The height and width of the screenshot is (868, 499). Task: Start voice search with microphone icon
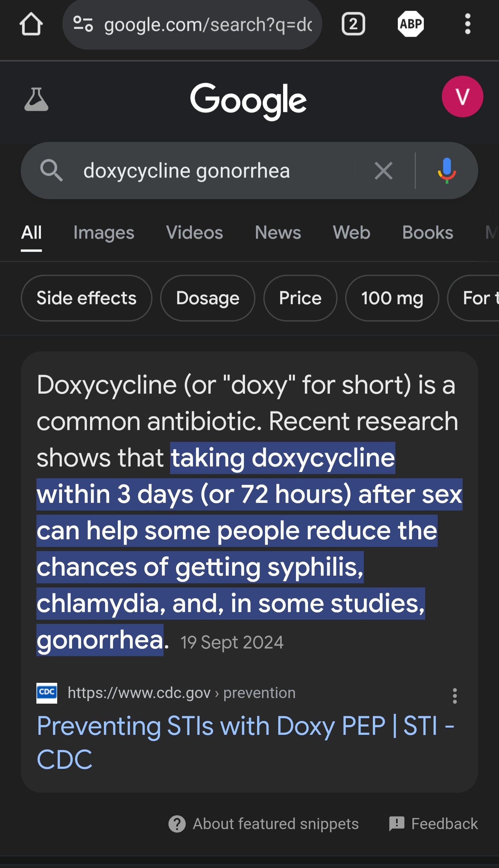[x=447, y=171]
